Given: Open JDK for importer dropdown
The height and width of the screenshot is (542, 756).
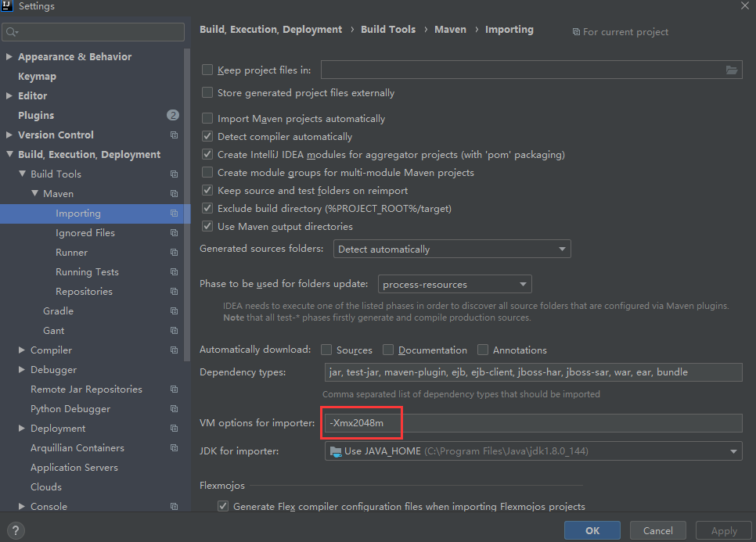Looking at the screenshot, I should (x=533, y=451).
